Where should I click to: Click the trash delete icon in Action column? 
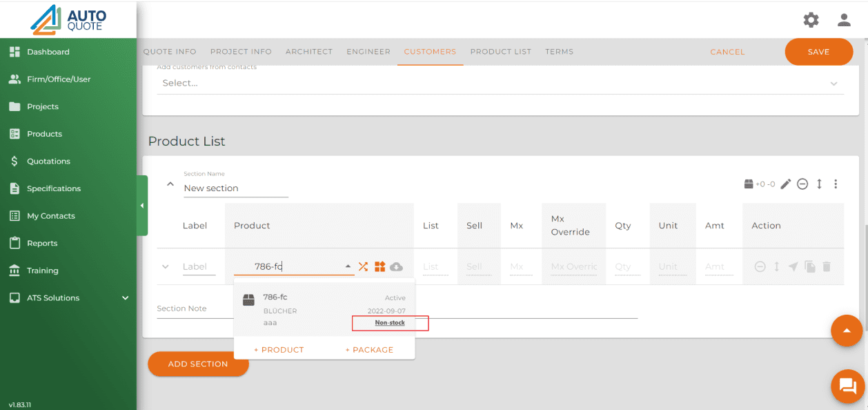(x=827, y=266)
